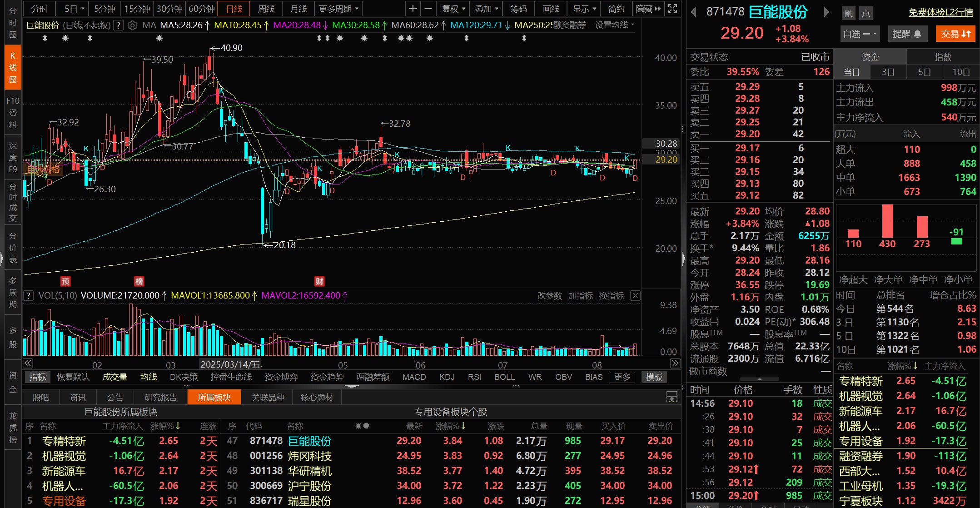The height and width of the screenshot is (508, 980).
Task: Expand 隐藏 side panel arrow
Action: pos(648,9)
